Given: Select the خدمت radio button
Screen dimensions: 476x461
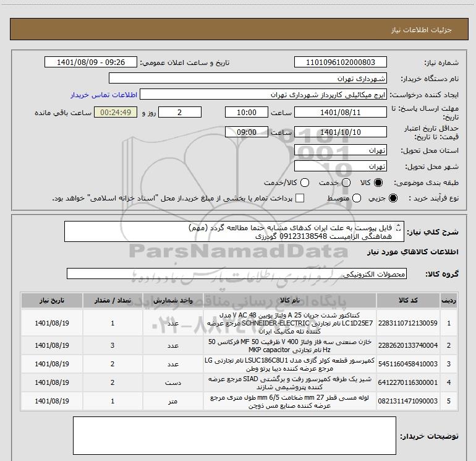Looking at the screenshot, I should (x=346, y=183).
